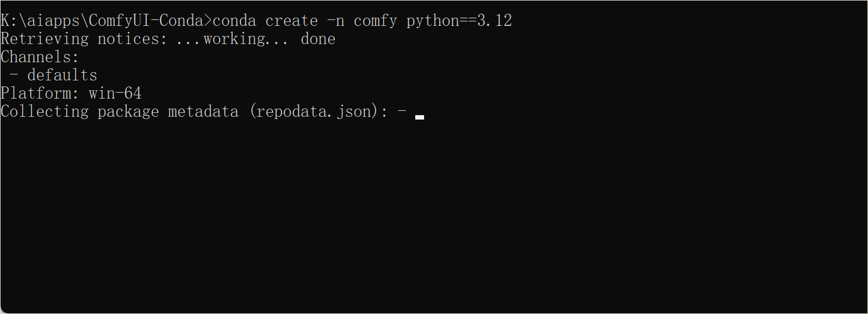Click the python==3.12 argument

pos(459,21)
